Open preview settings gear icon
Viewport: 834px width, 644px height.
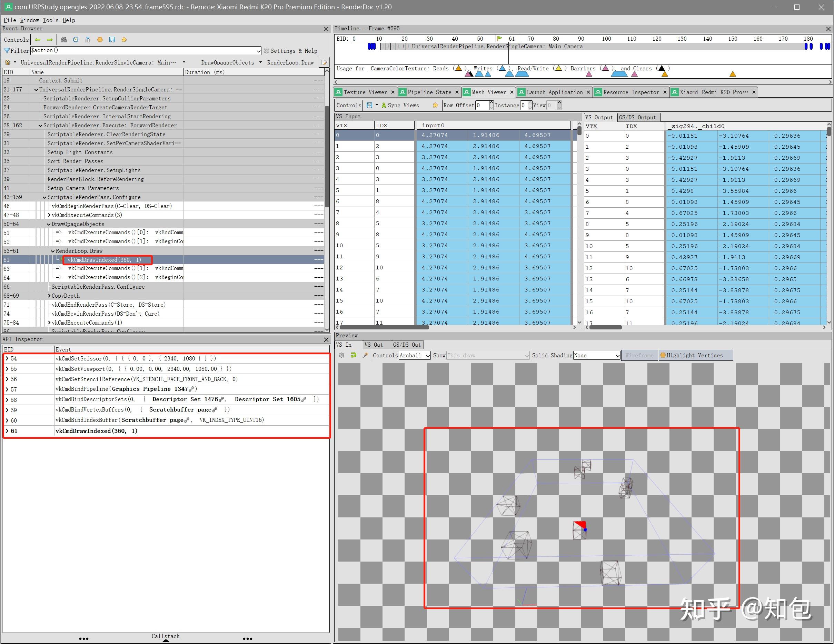coord(341,355)
